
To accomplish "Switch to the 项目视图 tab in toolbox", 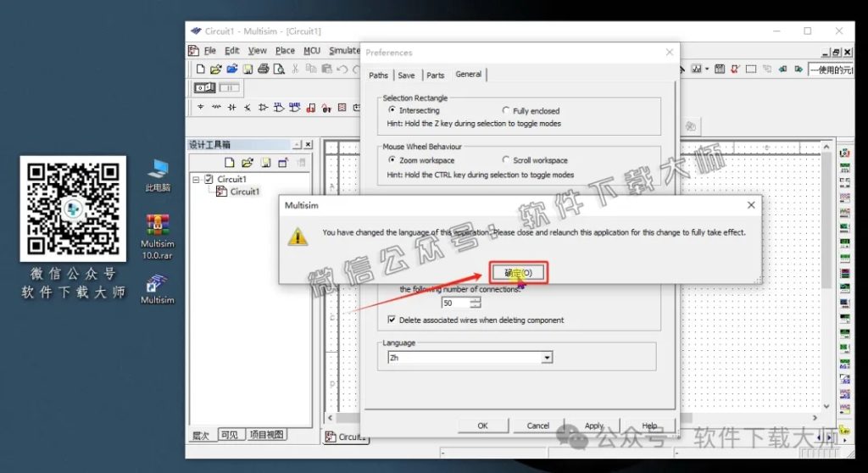I will (266, 435).
